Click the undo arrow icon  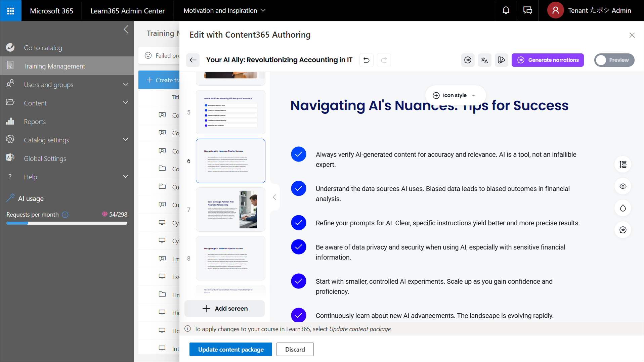click(366, 60)
